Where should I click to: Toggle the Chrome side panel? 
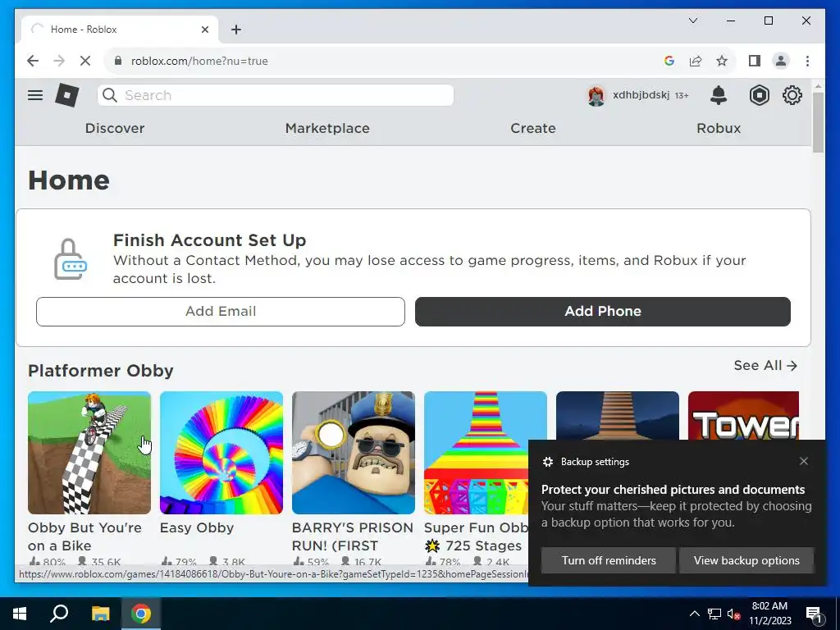coord(755,61)
